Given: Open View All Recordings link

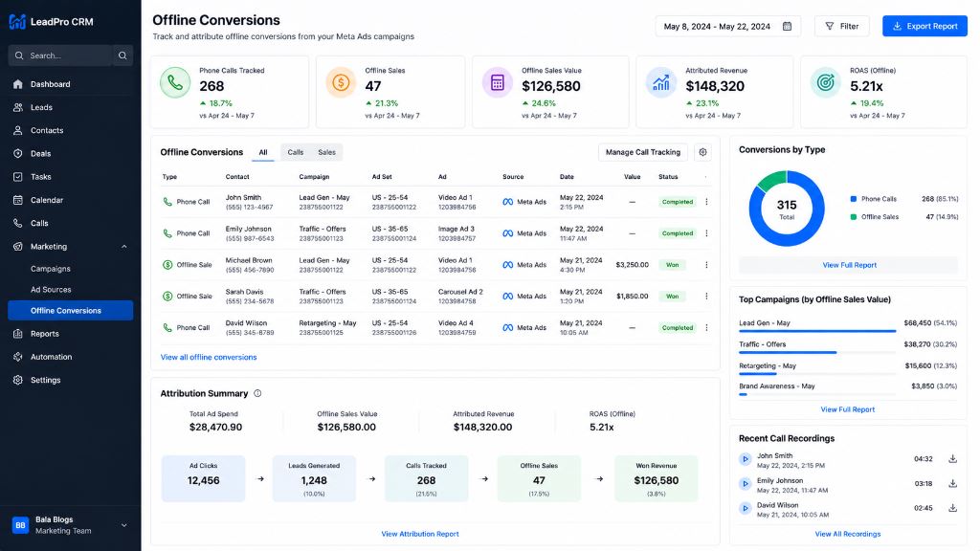Looking at the screenshot, I should coord(848,534).
